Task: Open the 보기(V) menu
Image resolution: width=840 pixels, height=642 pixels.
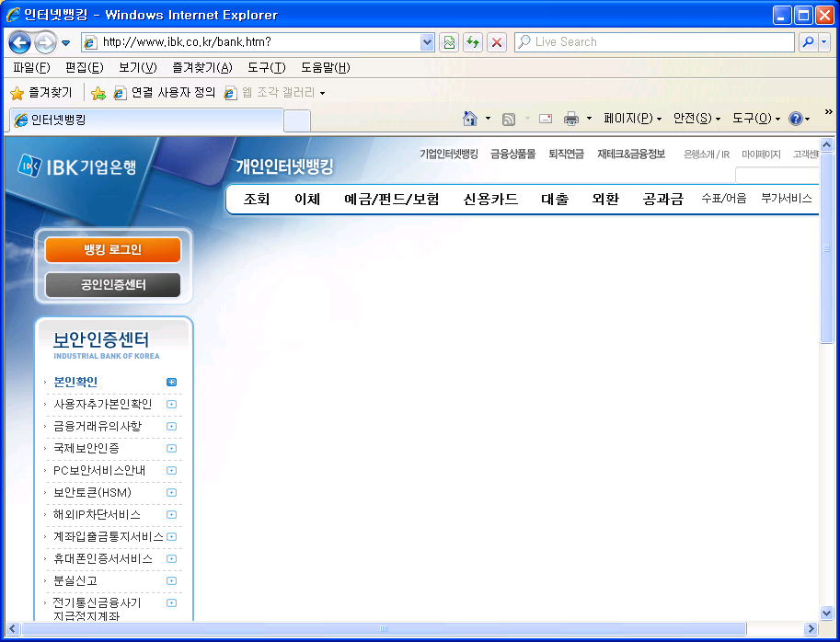Action: coord(138,67)
